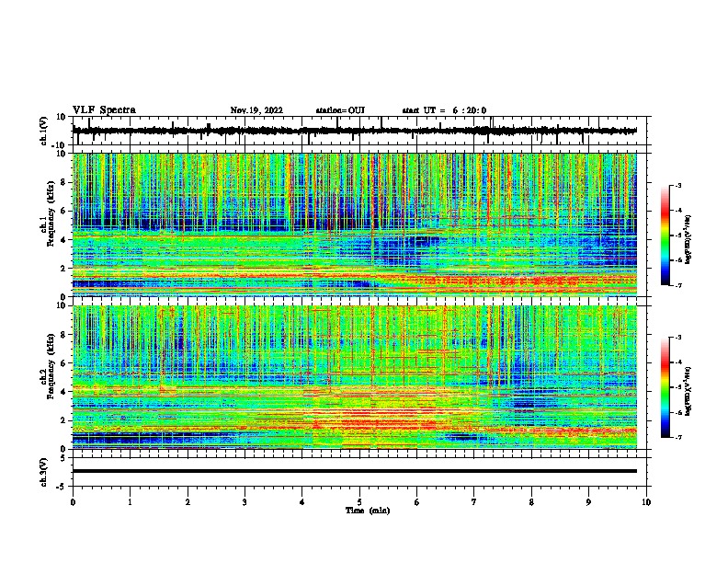Screen dimensions: 728x563
Task: Click the "3" tick on Time axis
Action: (245, 502)
